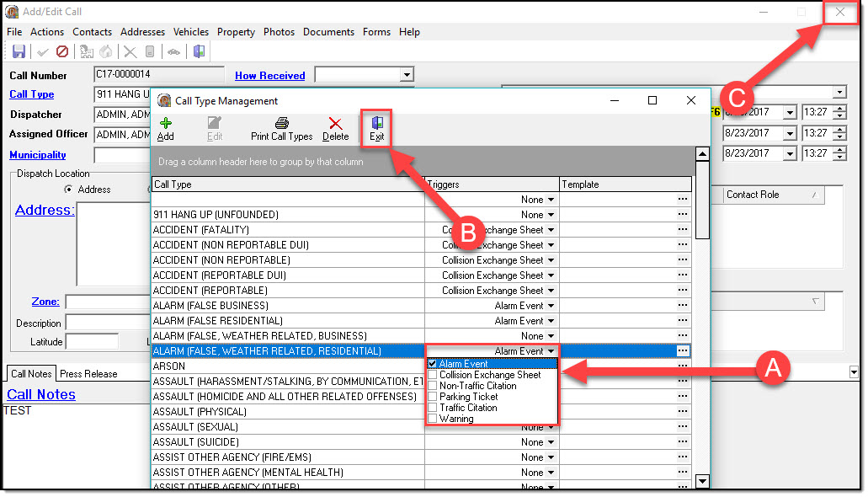Click Exit in Call Type Management
Viewport: 868px width, 497px height.
pos(376,128)
